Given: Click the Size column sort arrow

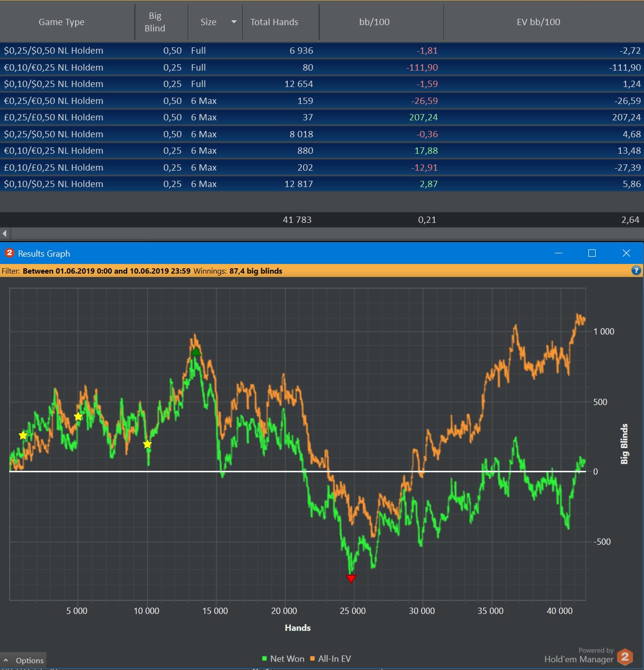Looking at the screenshot, I should [234, 22].
